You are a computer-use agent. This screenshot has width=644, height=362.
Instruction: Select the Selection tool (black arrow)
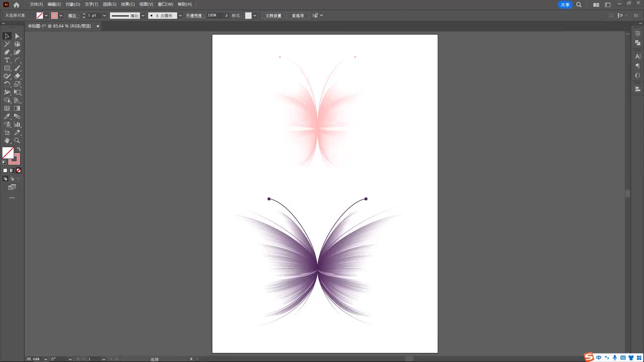point(7,36)
